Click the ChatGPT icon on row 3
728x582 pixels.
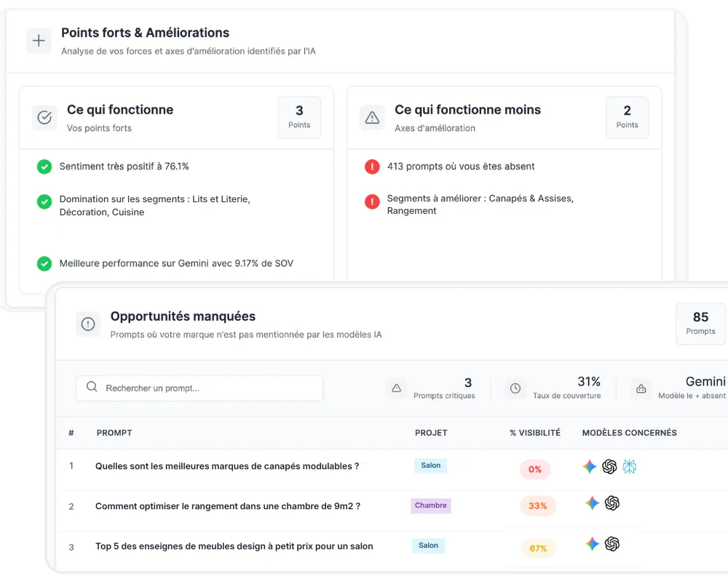click(612, 544)
